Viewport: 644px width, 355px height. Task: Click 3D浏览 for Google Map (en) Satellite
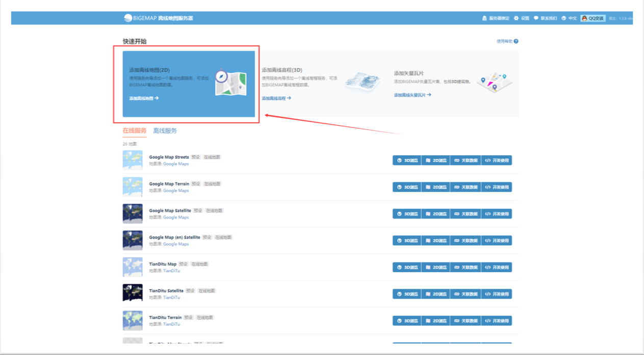pyautogui.click(x=407, y=240)
